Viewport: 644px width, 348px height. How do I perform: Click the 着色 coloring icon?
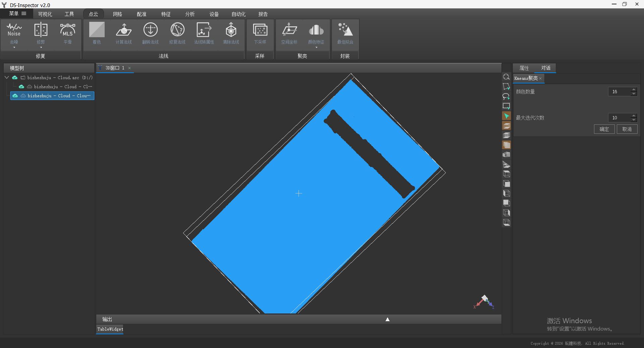click(x=97, y=34)
